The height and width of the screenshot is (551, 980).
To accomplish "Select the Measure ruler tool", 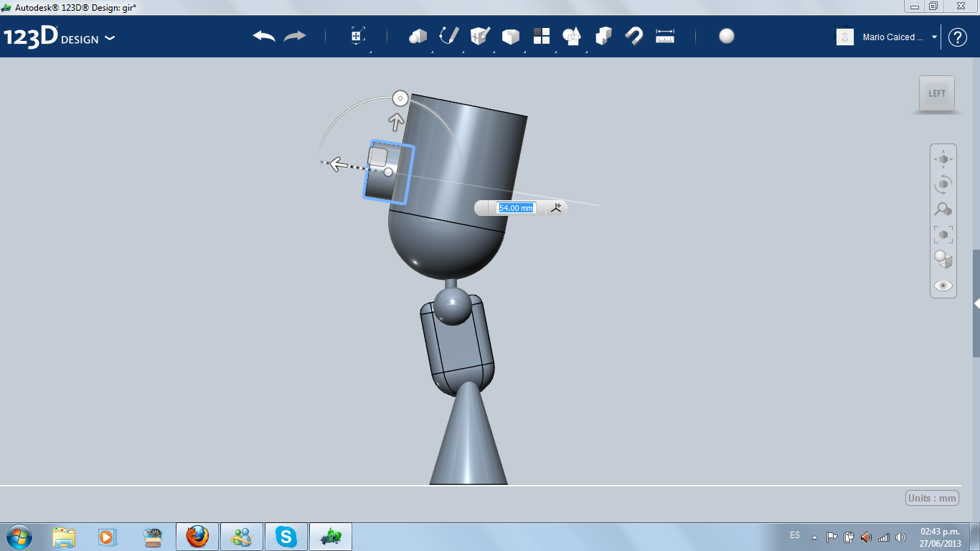I will [665, 36].
